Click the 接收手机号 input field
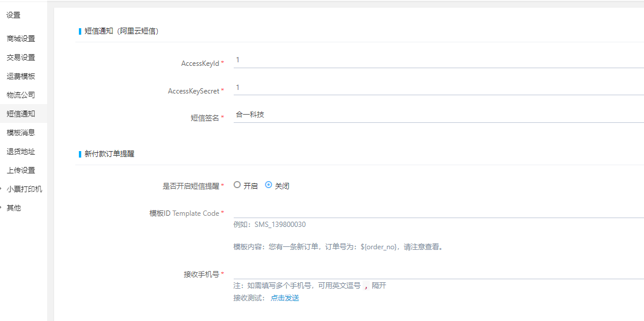This screenshot has width=644, height=321. 439,272
